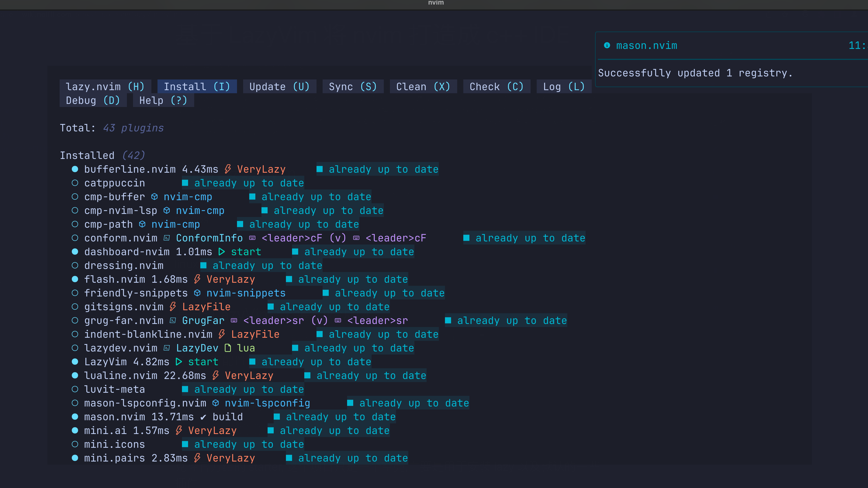Select the friendly-snippets plugin entry

pos(136,293)
